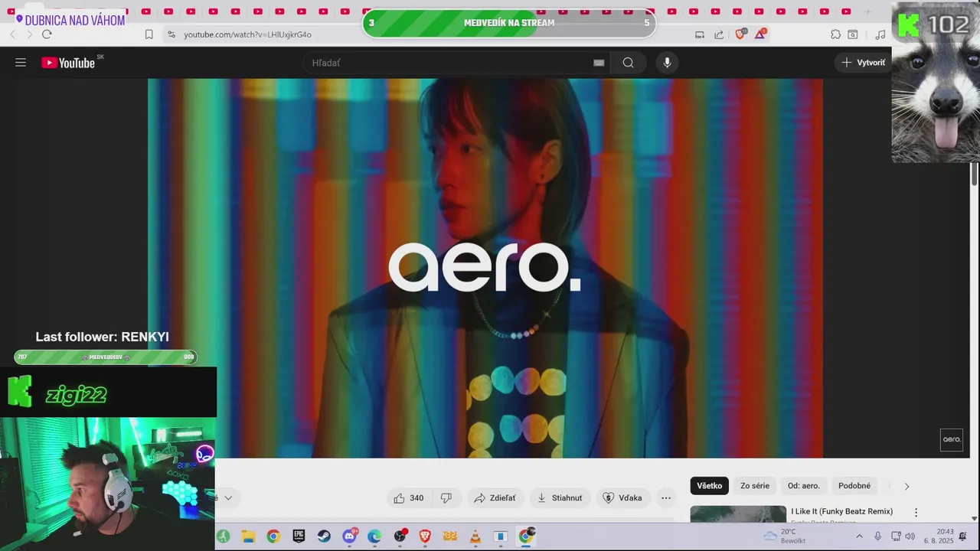Click the video player area

[x=485, y=268]
